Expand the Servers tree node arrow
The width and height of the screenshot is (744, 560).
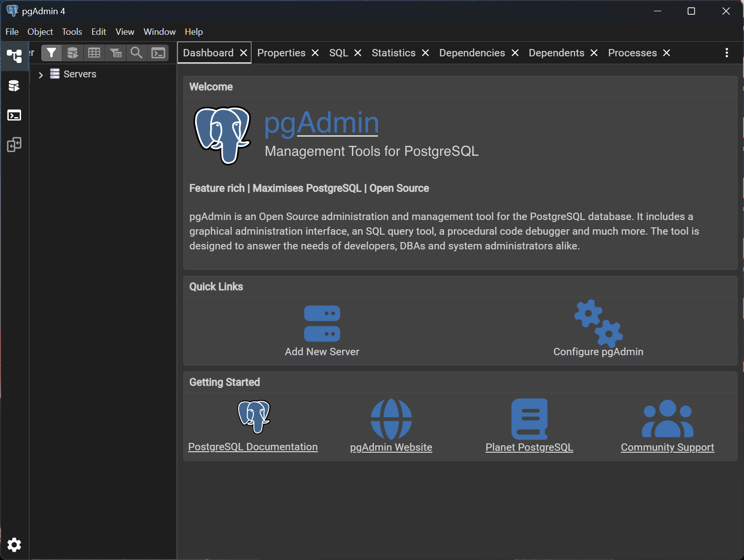pyautogui.click(x=41, y=74)
